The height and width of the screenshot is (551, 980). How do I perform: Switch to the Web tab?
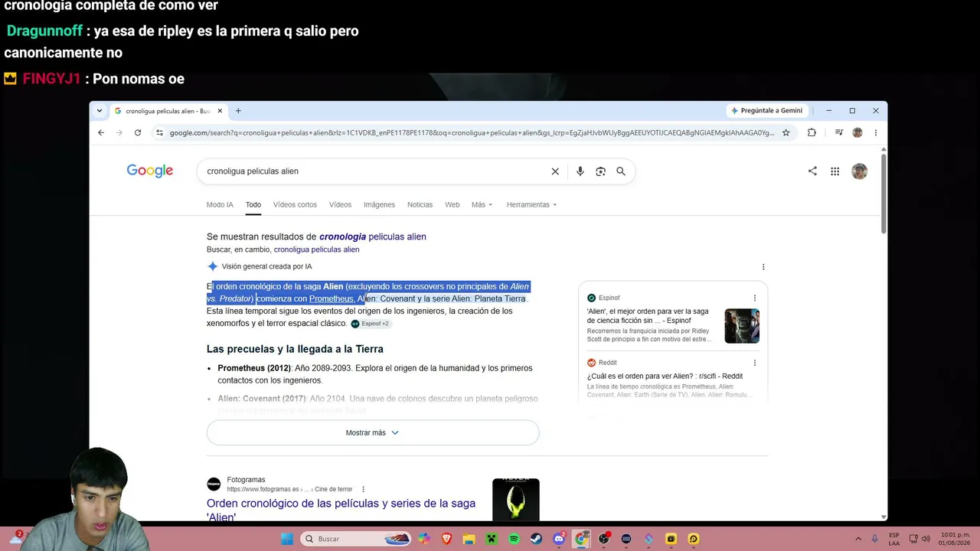point(452,205)
